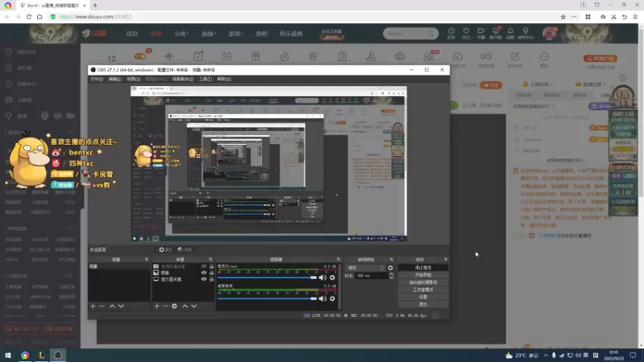Viewport: 644px width, 362px height.
Task: Add a new scene with the plus icon
Action: coord(93,306)
